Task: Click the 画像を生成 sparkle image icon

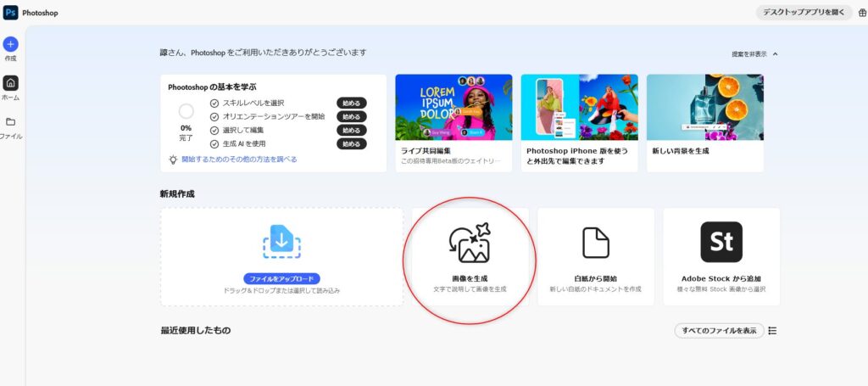Action: click(x=470, y=243)
